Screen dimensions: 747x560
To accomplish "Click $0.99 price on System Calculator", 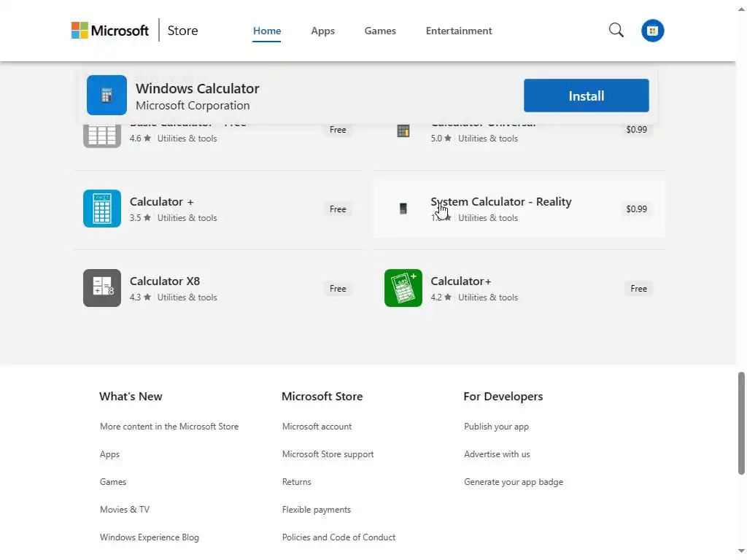I will point(636,209).
